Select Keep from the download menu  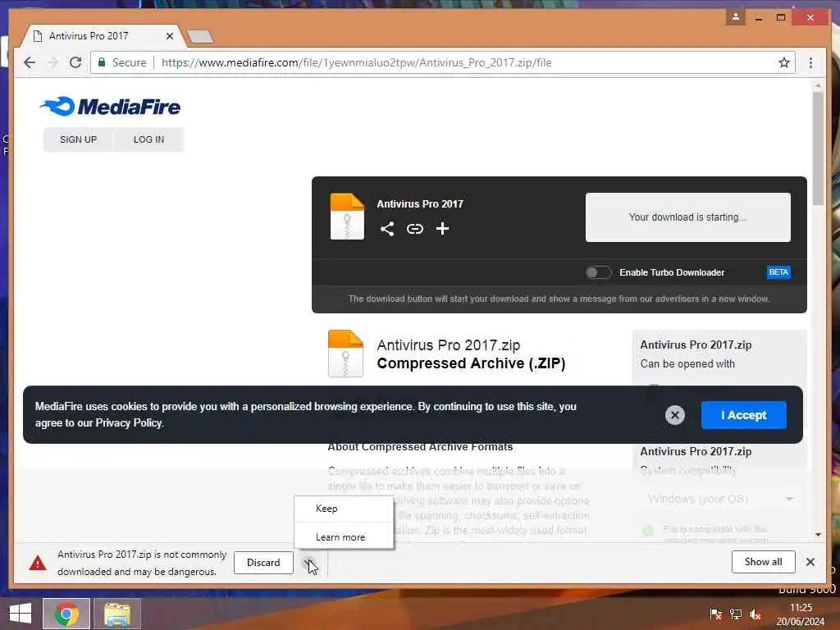(344, 509)
